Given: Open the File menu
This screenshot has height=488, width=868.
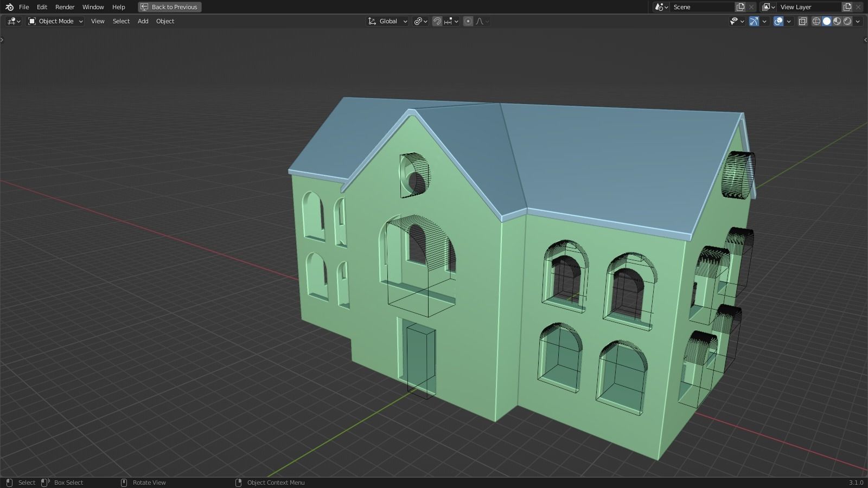Looking at the screenshot, I should click(x=24, y=7).
